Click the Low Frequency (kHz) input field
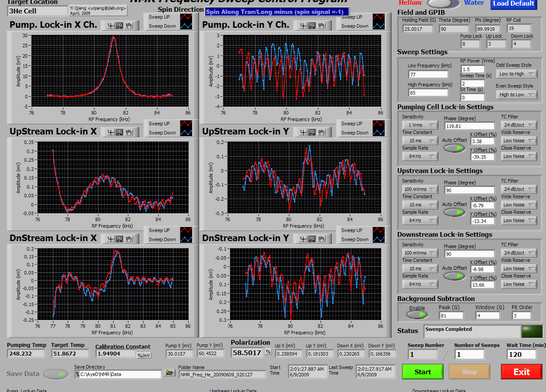 pos(428,75)
